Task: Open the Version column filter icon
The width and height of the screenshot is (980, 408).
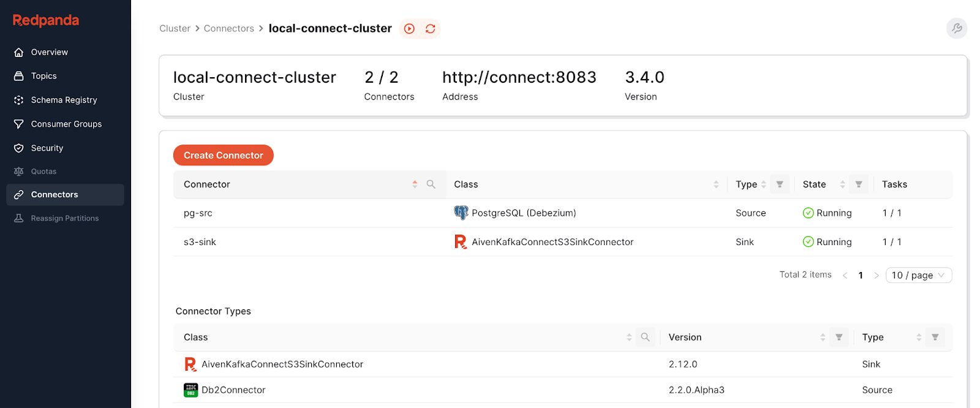Action: pyautogui.click(x=839, y=338)
